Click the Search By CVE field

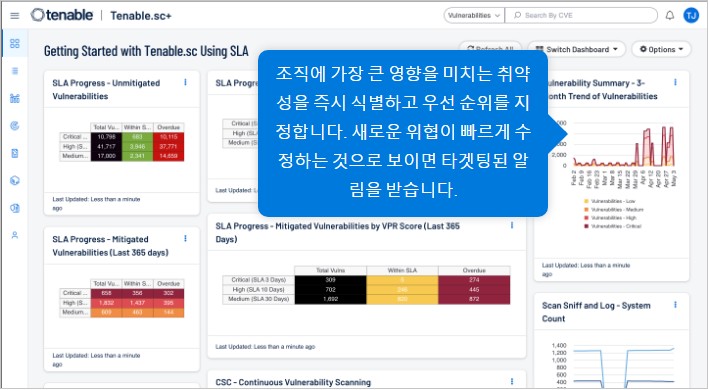tap(581, 15)
